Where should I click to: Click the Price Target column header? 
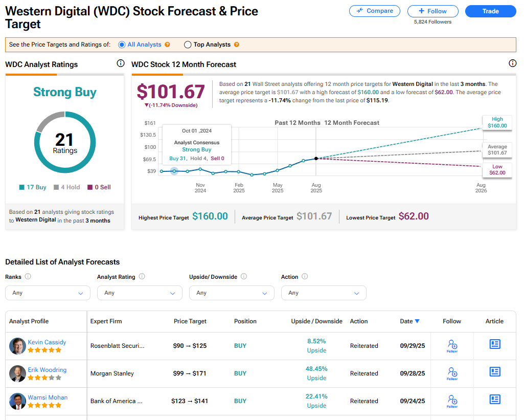pos(190,321)
